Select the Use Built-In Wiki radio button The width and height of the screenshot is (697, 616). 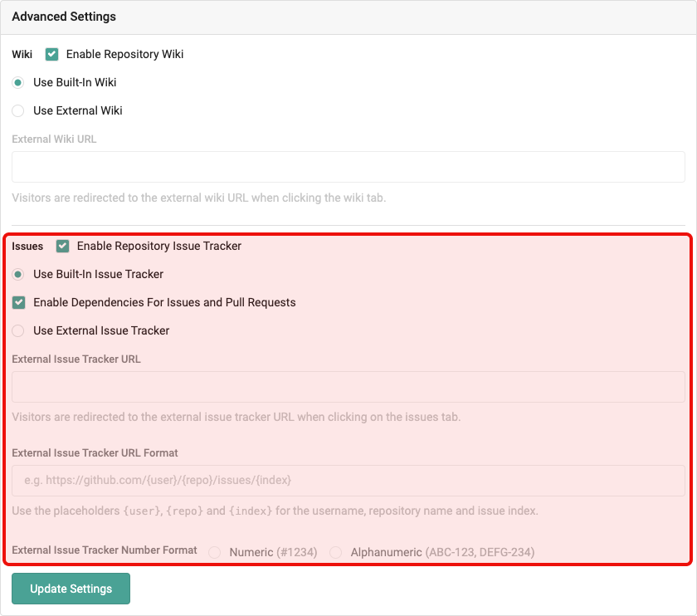18,82
